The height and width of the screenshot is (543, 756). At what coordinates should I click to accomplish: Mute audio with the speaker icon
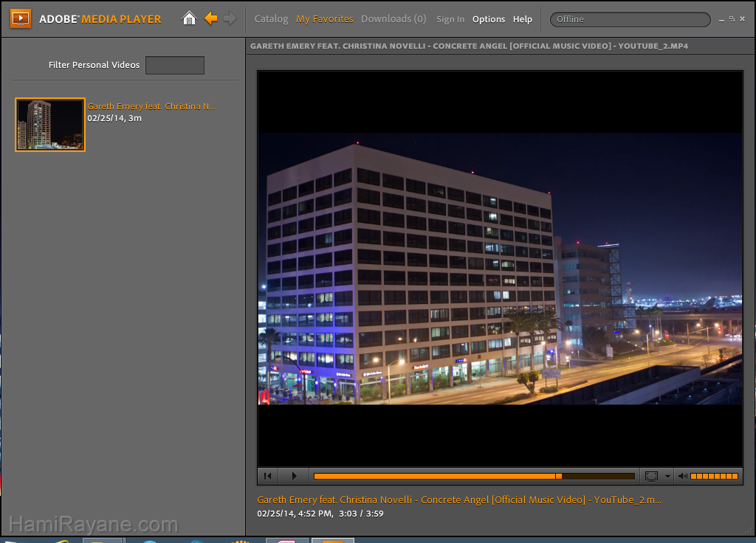(x=682, y=476)
